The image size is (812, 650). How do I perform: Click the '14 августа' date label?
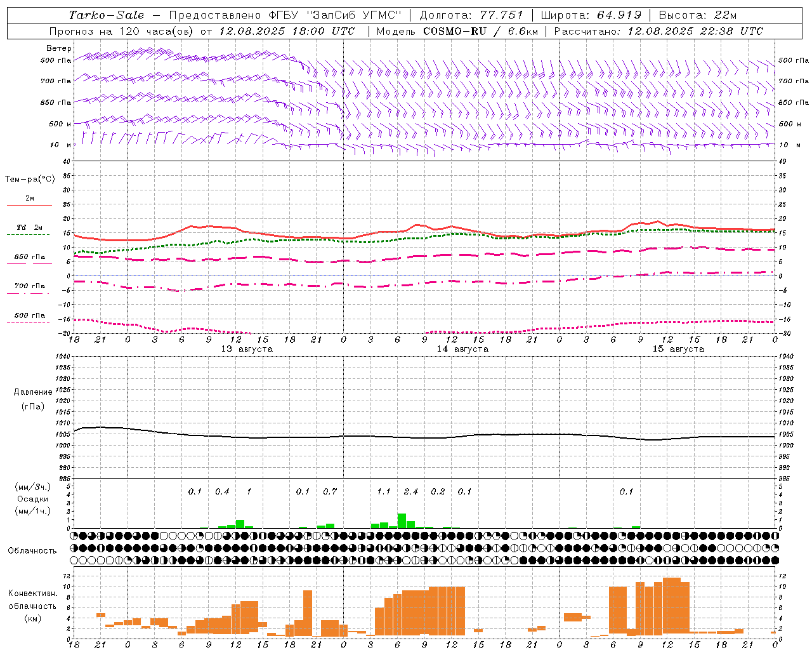point(462,349)
